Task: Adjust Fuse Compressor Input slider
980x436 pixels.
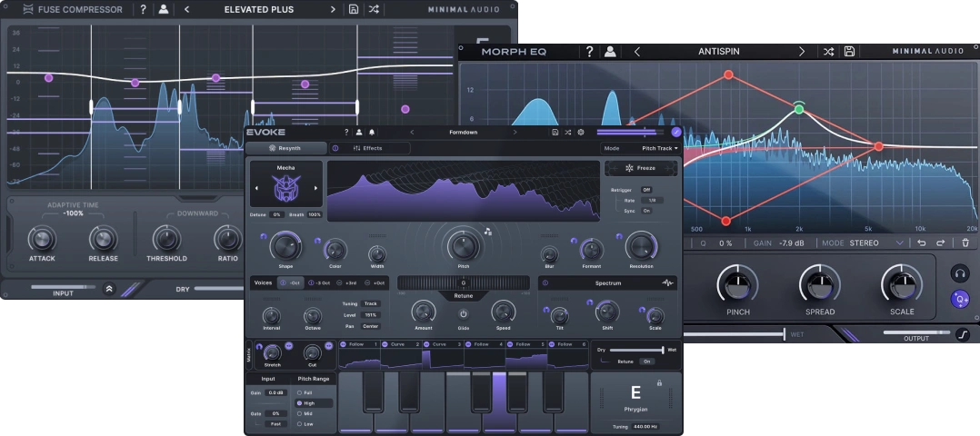Action: click(63, 287)
